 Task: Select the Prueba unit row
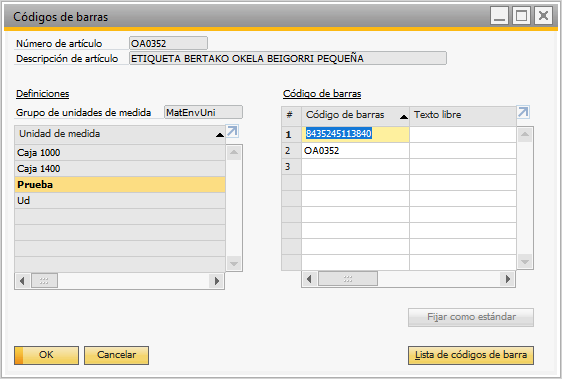[120, 185]
